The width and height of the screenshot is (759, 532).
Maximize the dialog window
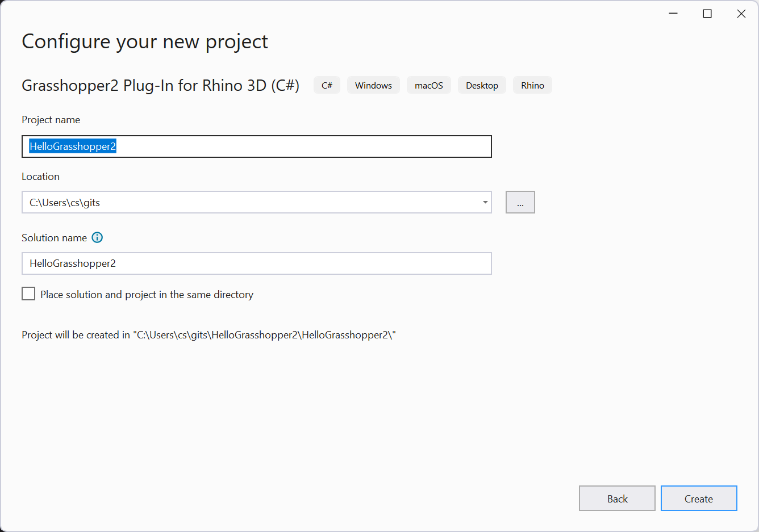point(707,14)
